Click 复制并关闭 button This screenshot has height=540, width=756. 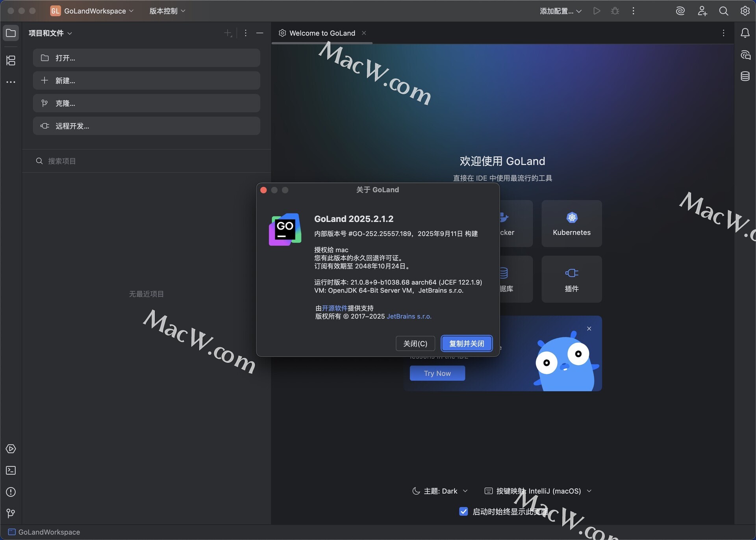tap(467, 343)
